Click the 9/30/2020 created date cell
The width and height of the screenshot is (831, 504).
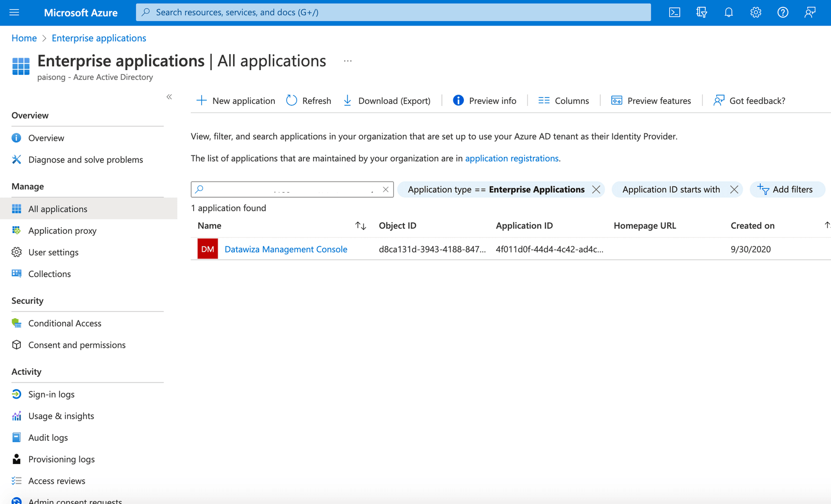pos(750,249)
